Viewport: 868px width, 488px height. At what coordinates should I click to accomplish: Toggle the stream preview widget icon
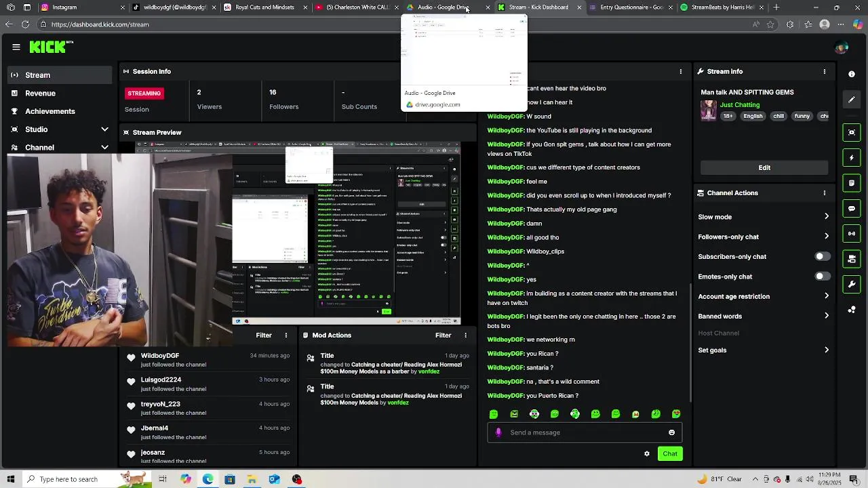point(852,132)
